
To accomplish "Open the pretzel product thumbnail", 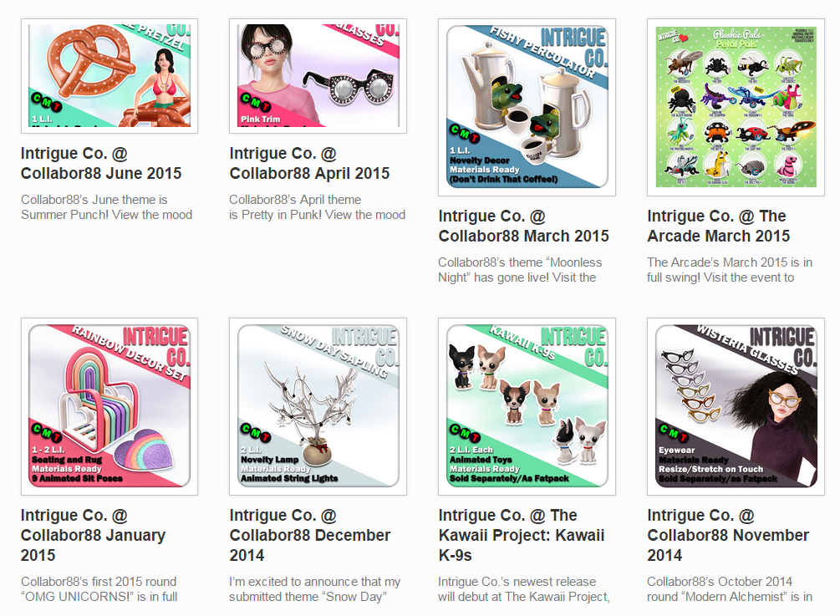I will (109, 75).
